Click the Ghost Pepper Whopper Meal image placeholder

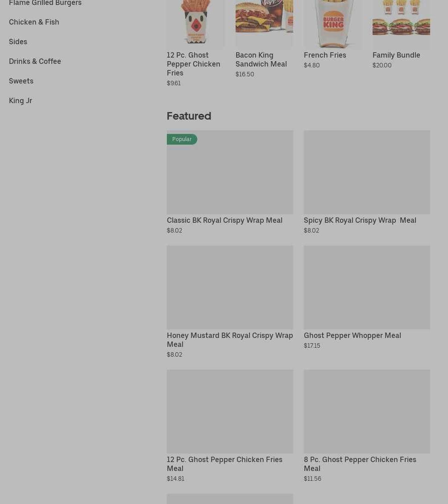[367, 287]
